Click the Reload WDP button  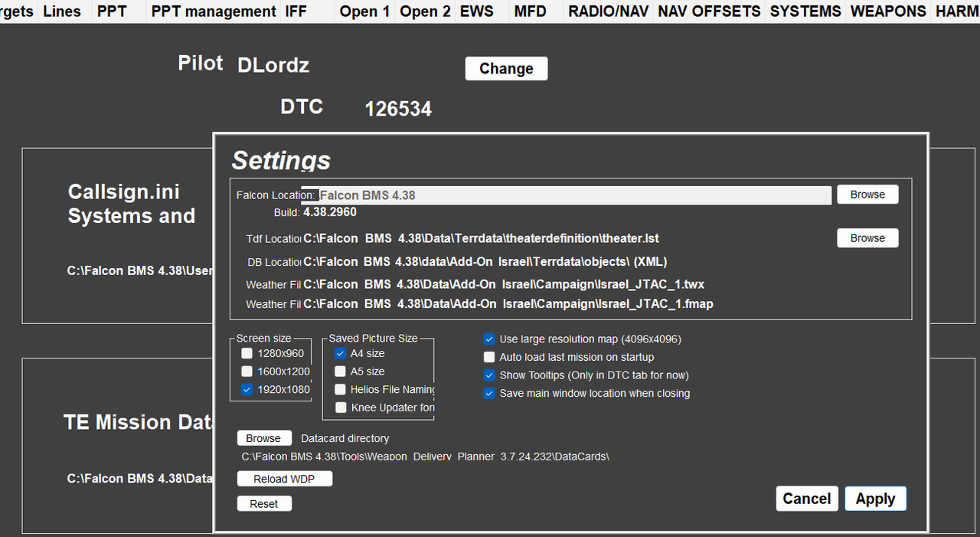[285, 479]
